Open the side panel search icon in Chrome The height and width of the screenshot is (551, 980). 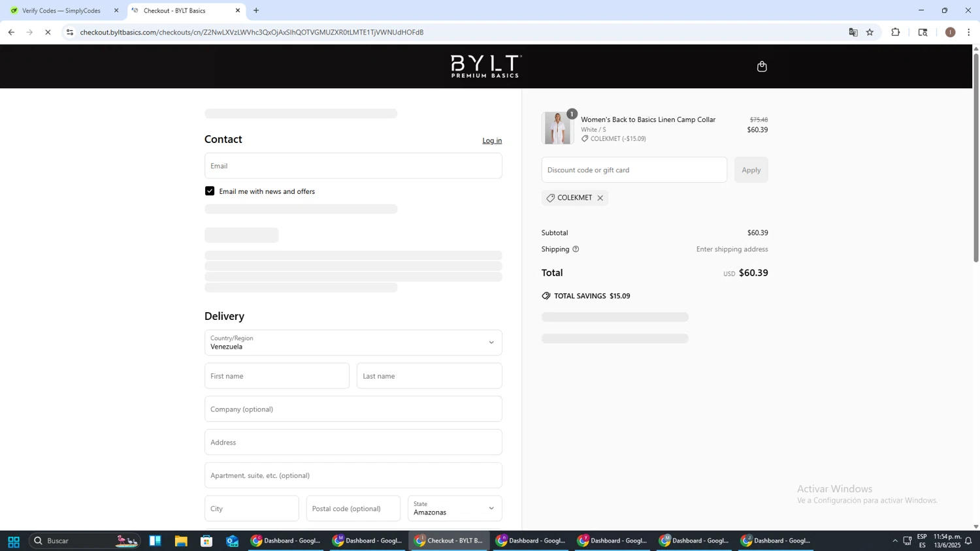[x=923, y=32]
